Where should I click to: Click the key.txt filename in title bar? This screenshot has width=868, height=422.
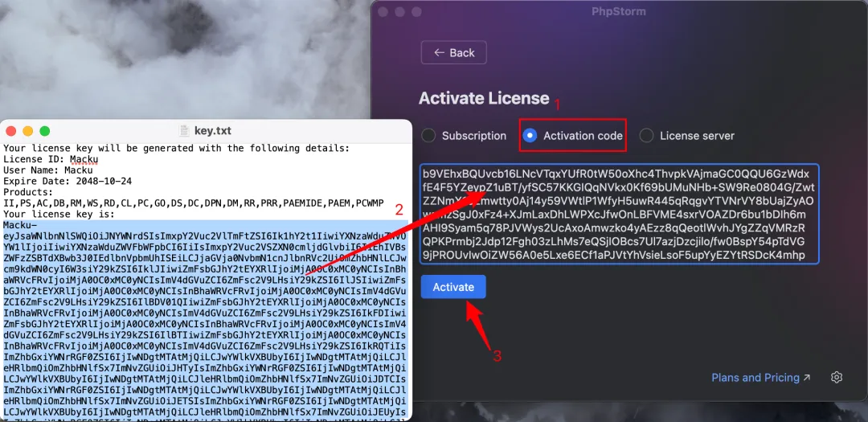pos(212,131)
